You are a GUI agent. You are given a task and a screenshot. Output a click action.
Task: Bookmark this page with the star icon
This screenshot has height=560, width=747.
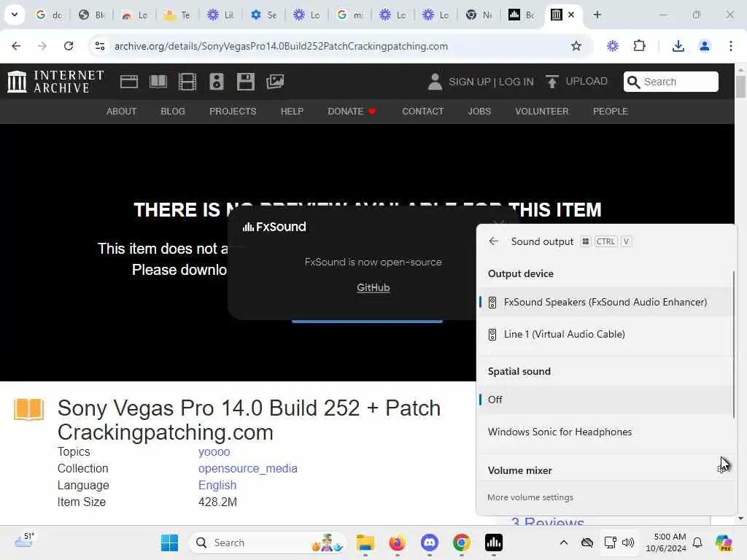point(576,46)
